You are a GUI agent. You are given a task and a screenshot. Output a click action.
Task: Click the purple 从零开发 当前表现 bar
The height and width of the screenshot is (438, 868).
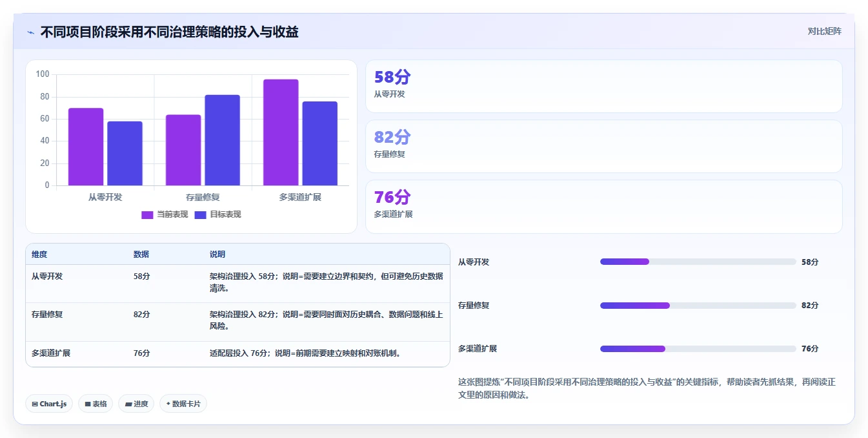pyautogui.click(x=86, y=147)
